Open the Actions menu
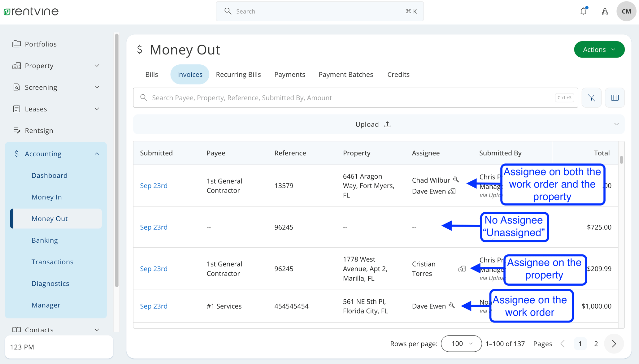 599,49
